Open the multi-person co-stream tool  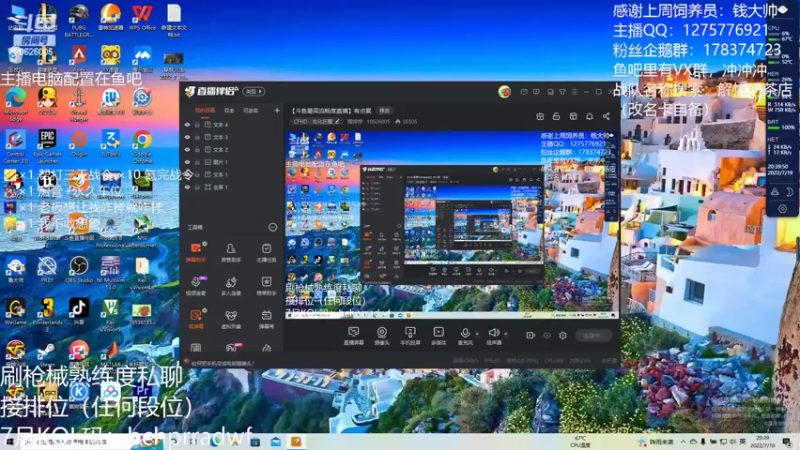(231, 286)
